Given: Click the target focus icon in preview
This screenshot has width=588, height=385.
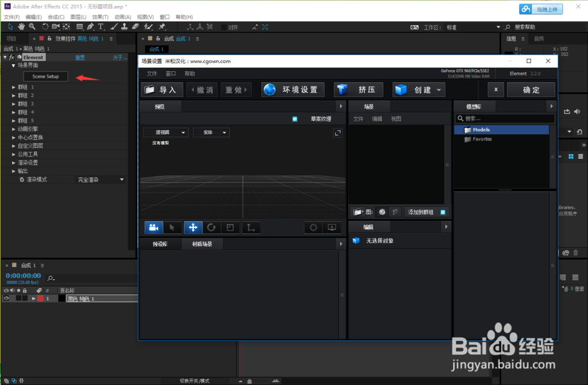Looking at the screenshot, I should (313, 227).
